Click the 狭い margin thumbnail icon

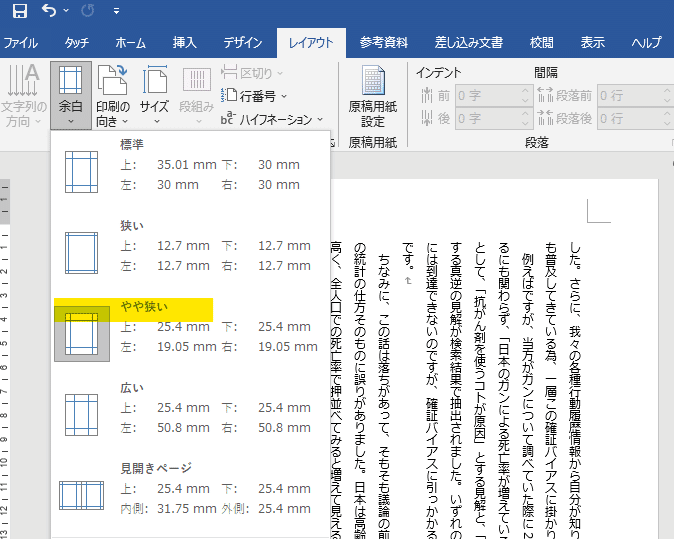[82, 253]
